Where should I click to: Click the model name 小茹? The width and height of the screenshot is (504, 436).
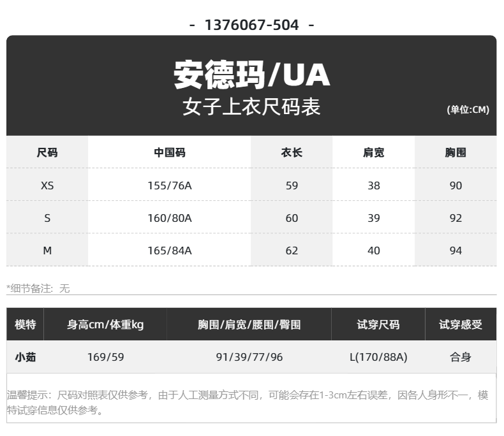26,357
